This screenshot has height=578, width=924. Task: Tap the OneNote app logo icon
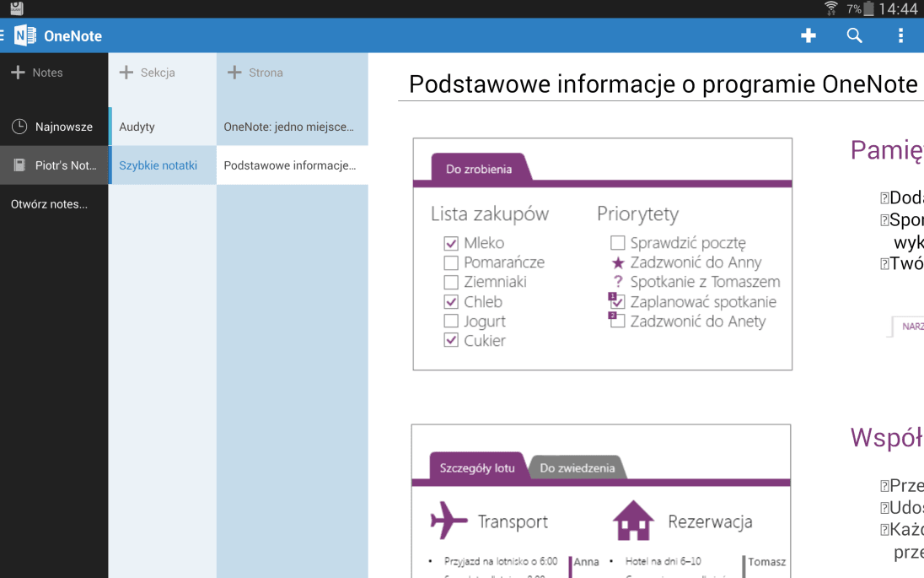(x=24, y=35)
